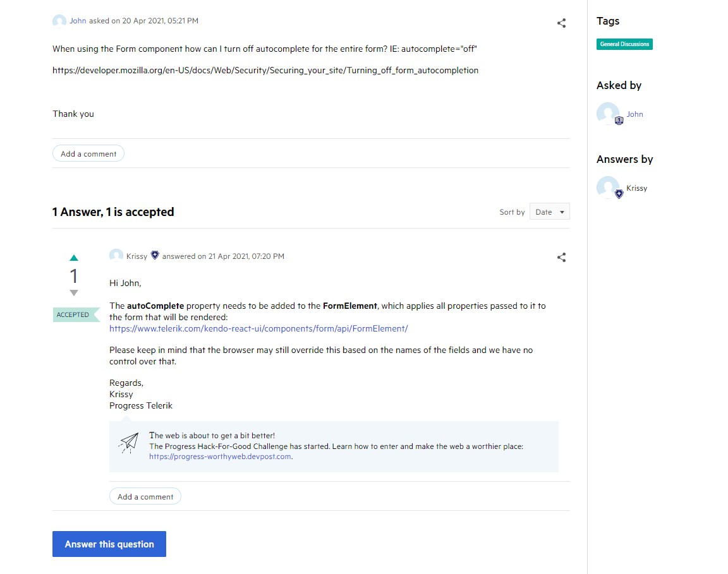The image size is (728, 574).
Task: Share Krissy's answer via share icon
Action: coord(561,258)
